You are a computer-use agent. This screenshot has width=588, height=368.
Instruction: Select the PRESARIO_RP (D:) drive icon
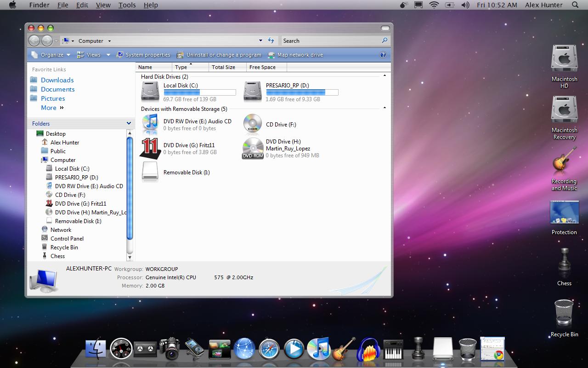253,91
